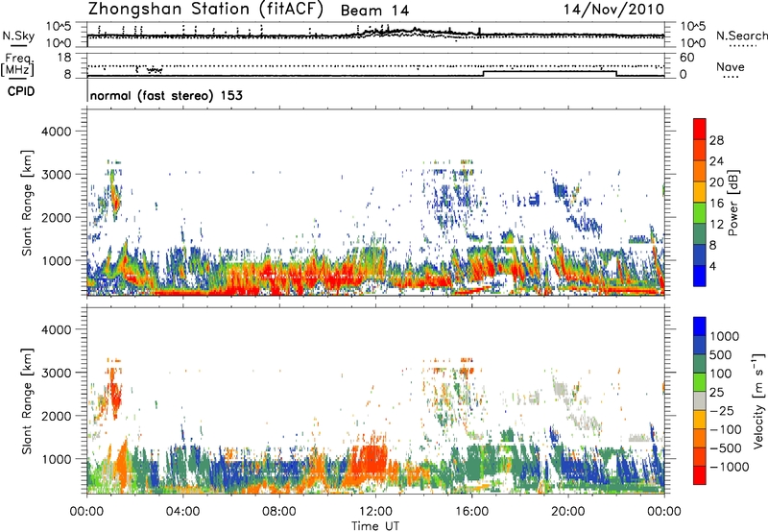Viewport: 768px width, 532px height.
Task: Select bright blue top Velocity colorbar segment
Action: pos(700,326)
